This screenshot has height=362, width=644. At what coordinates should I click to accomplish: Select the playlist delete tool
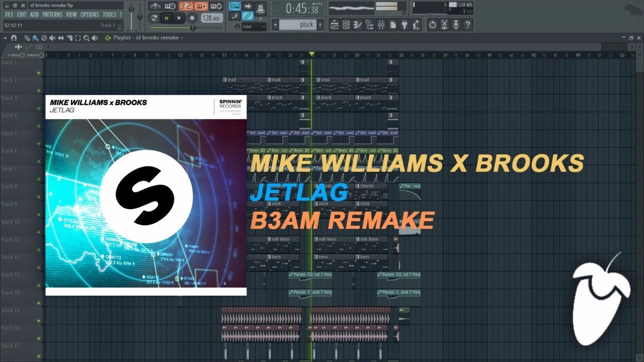[44, 38]
